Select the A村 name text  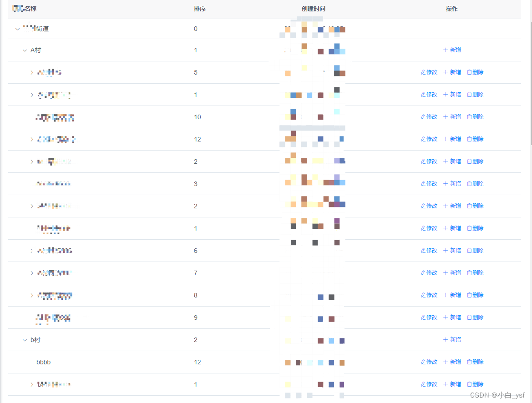35,50
